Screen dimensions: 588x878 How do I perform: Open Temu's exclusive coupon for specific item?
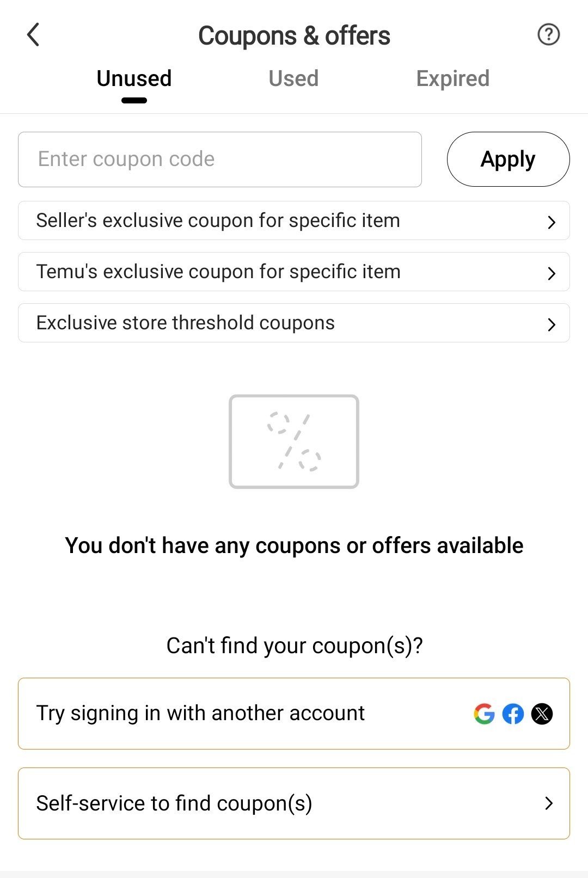pyautogui.click(x=218, y=272)
